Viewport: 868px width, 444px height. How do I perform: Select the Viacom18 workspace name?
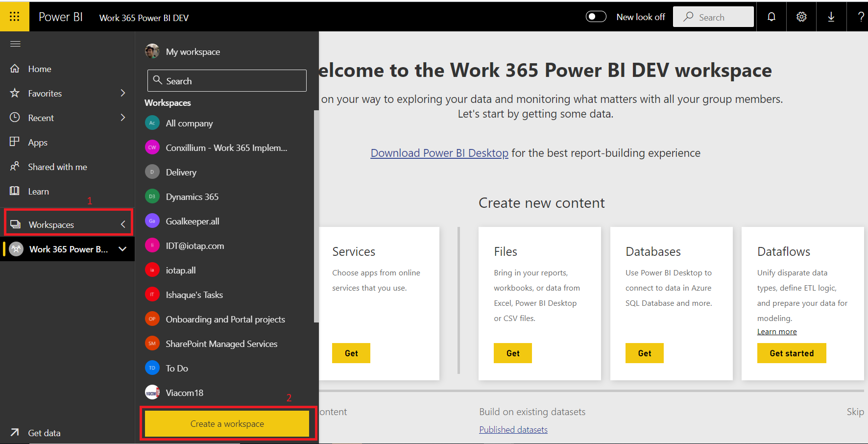[x=185, y=393]
